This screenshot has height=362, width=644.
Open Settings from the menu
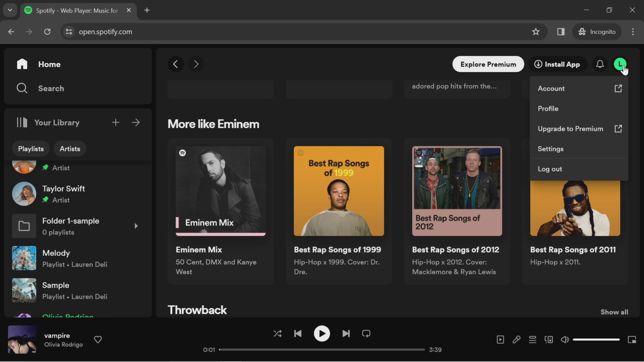[x=579, y=149]
